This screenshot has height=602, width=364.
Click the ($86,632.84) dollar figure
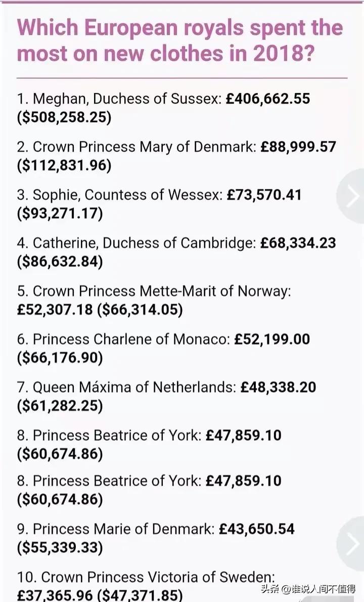coord(60,262)
